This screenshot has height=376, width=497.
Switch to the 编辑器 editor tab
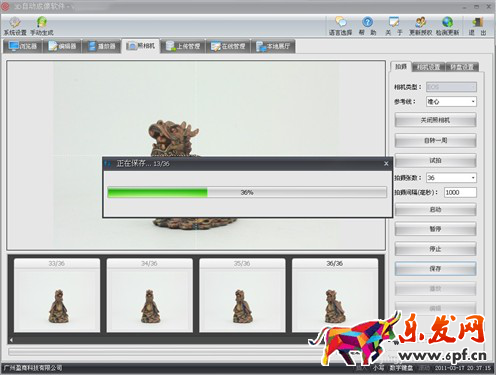click(x=62, y=46)
